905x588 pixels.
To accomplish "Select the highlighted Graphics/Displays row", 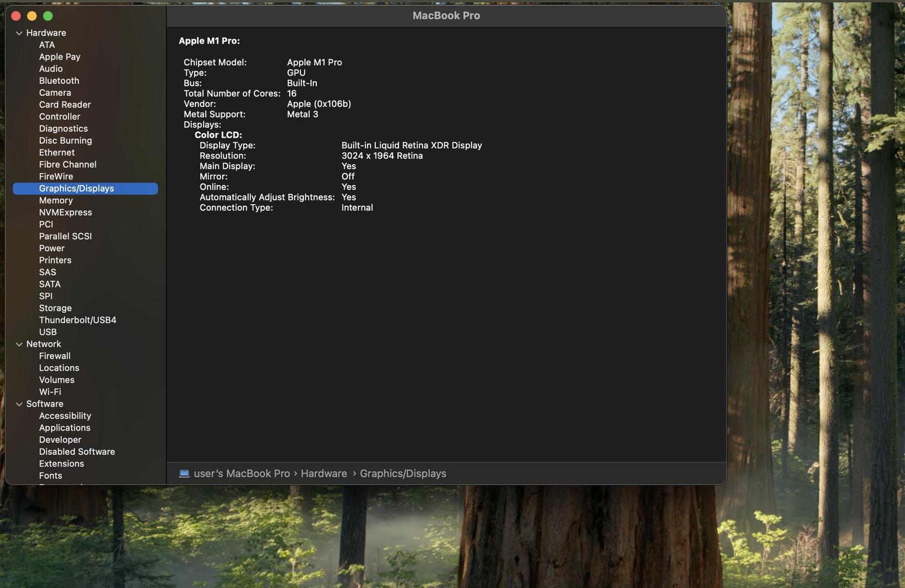I will (85, 188).
